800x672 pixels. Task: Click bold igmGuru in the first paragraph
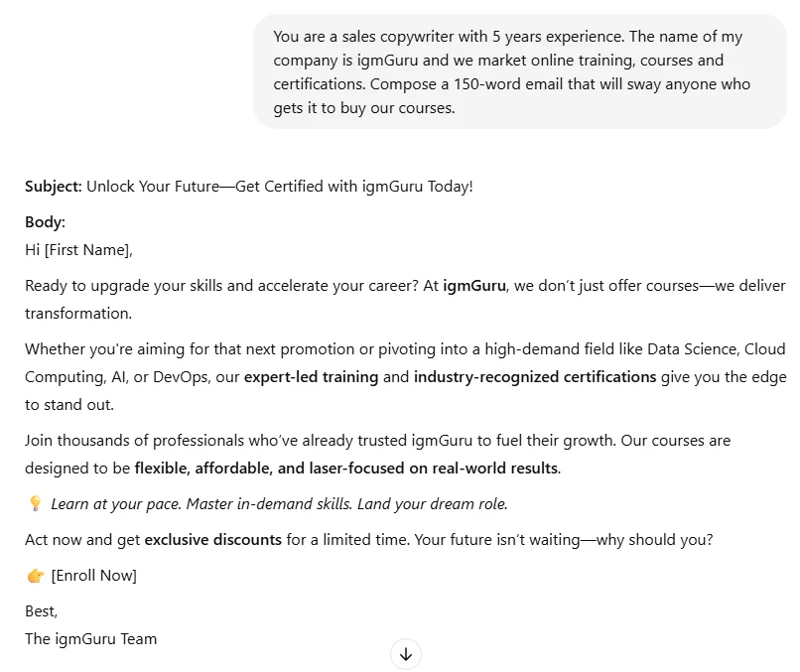(x=474, y=286)
